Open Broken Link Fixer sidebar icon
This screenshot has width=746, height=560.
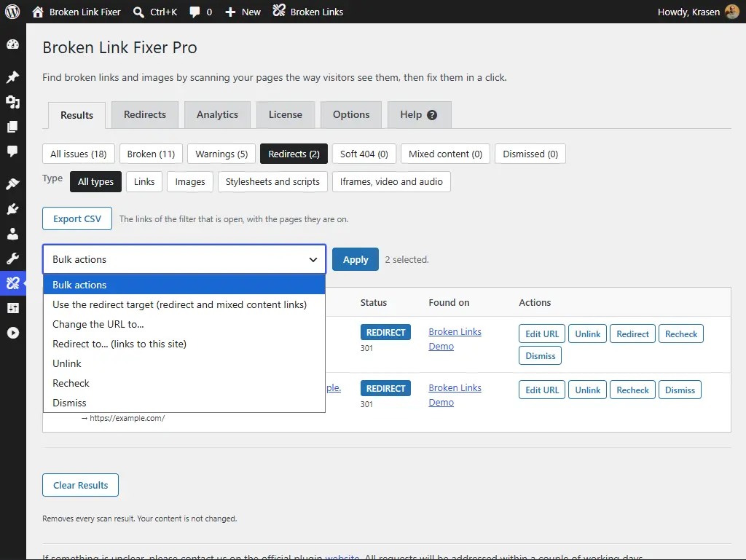click(x=13, y=283)
